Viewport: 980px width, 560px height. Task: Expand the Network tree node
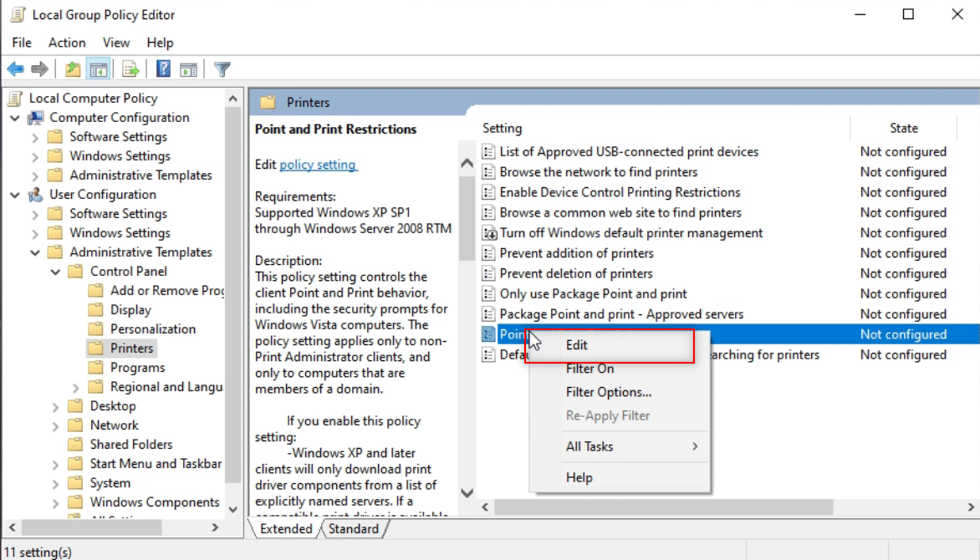click(x=55, y=426)
